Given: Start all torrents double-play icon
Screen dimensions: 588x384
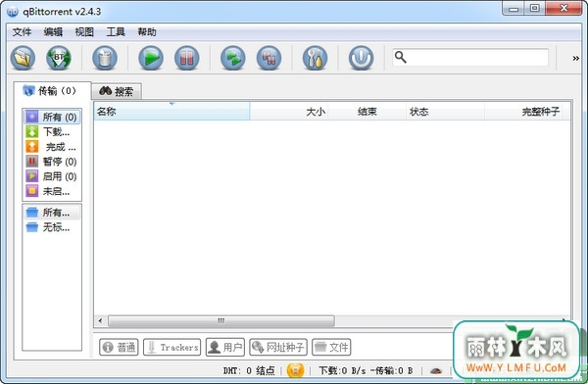Looking at the screenshot, I should pyautogui.click(x=233, y=58).
